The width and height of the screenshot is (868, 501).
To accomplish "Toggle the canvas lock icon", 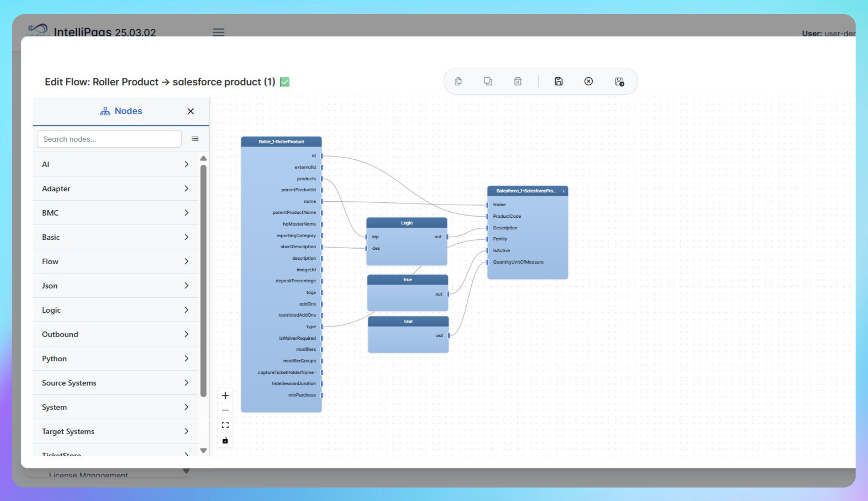I will [225, 441].
